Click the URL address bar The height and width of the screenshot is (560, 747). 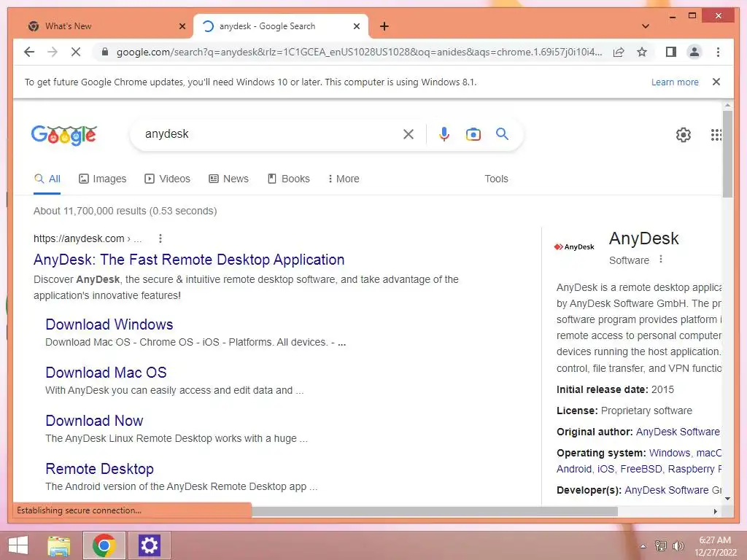359,52
